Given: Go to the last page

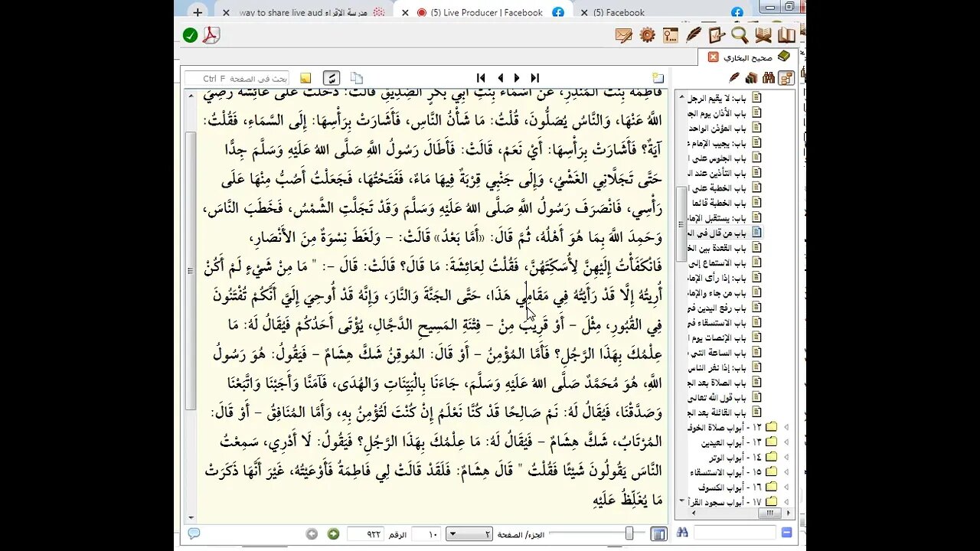Looking at the screenshot, I should click(535, 78).
